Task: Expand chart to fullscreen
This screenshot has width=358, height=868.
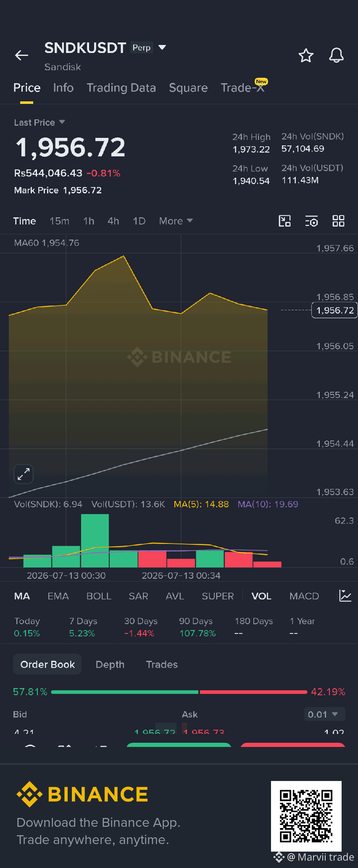Action: pyautogui.click(x=24, y=474)
